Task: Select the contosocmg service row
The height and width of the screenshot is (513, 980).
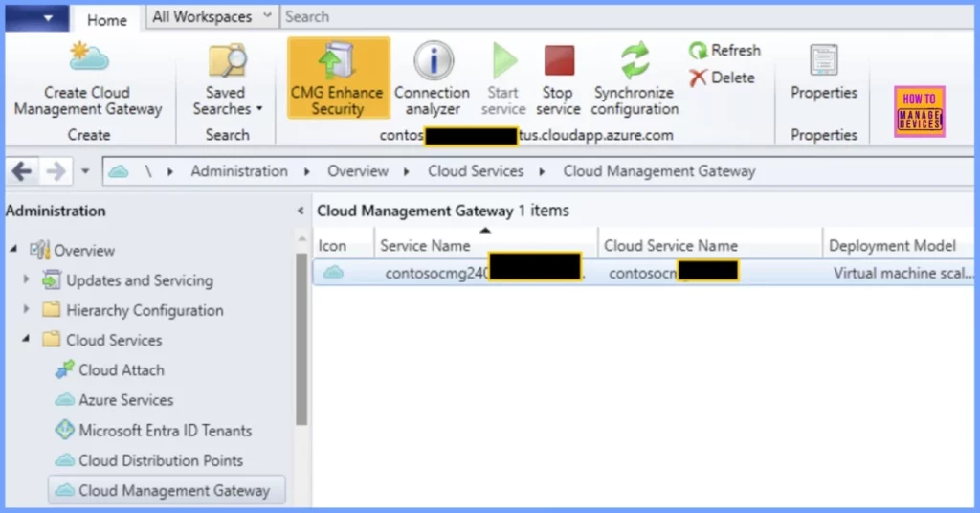Action: (643, 273)
